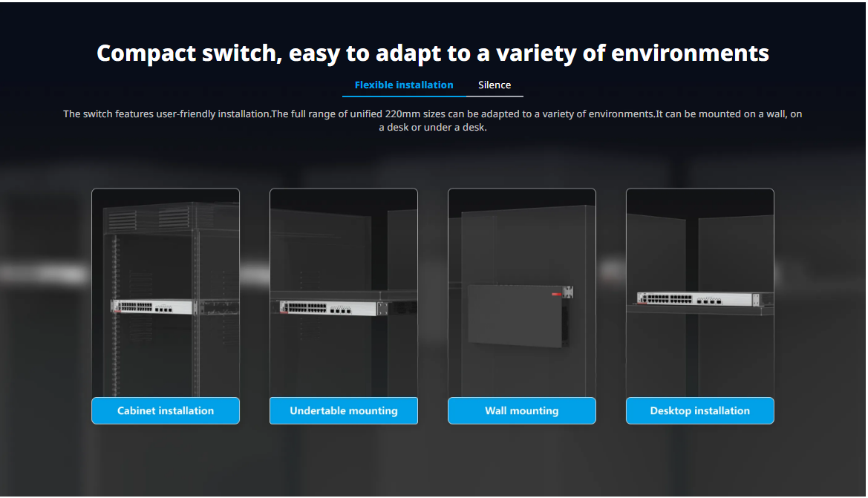
Task: Open the Silence tab
Action: pos(495,85)
